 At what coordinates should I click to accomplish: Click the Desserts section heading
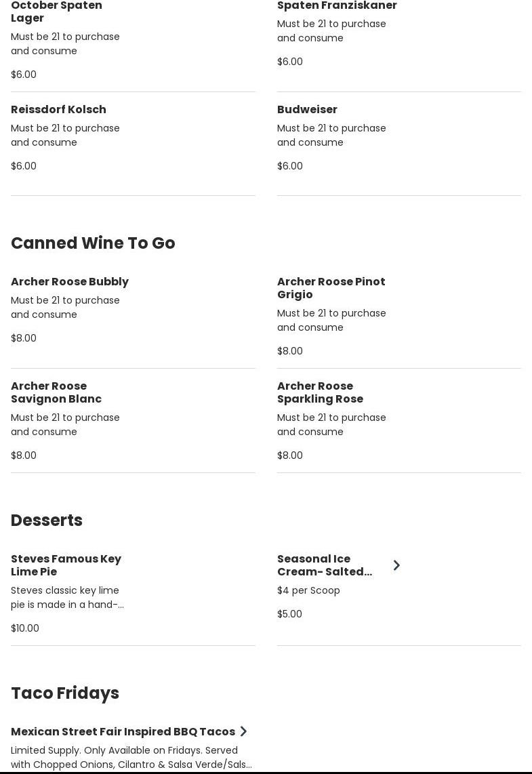[47, 520]
